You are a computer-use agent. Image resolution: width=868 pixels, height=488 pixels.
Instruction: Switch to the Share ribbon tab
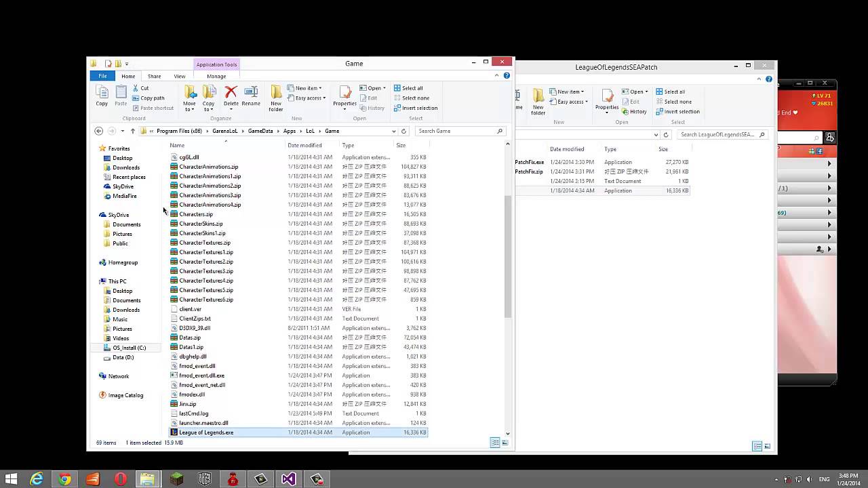[154, 76]
